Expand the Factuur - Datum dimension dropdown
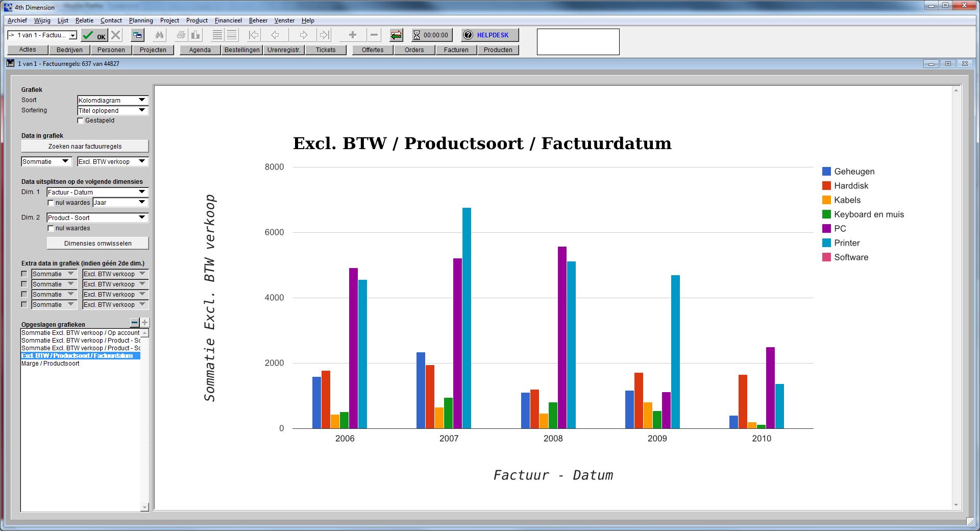 (x=97, y=192)
